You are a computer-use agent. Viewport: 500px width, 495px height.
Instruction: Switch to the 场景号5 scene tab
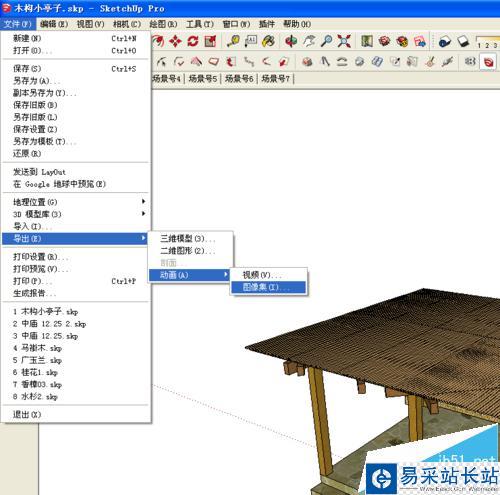click(203, 79)
